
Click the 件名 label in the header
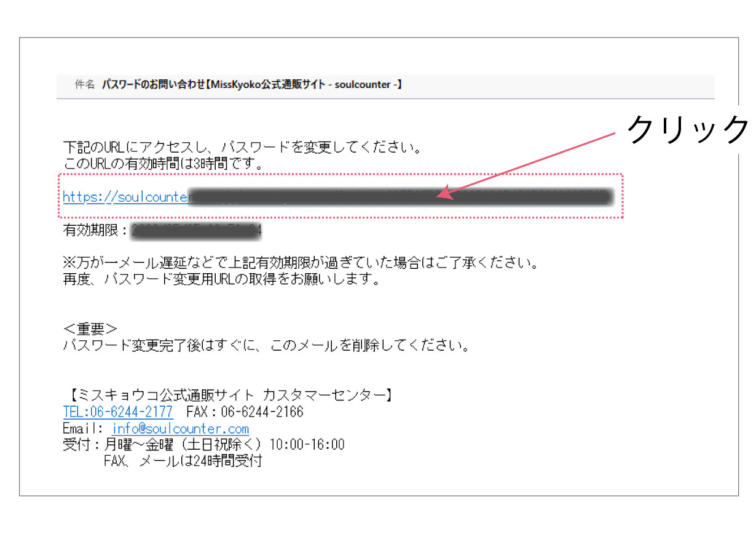[84, 84]
